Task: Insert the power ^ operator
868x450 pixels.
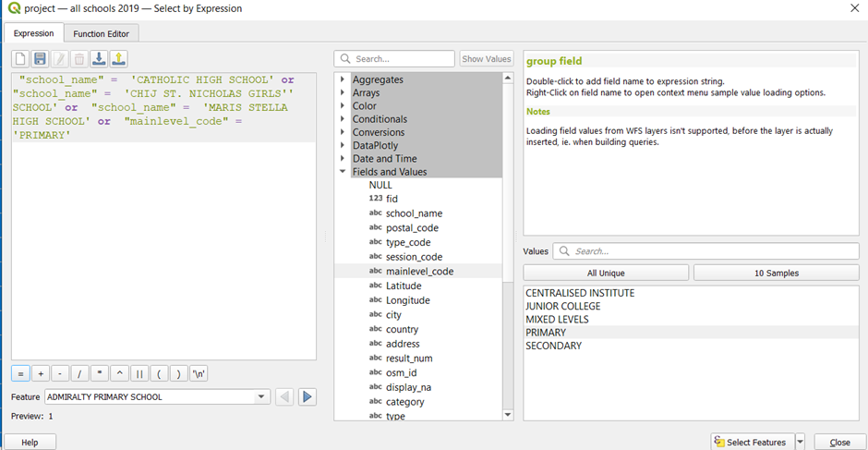Action: 119,374
